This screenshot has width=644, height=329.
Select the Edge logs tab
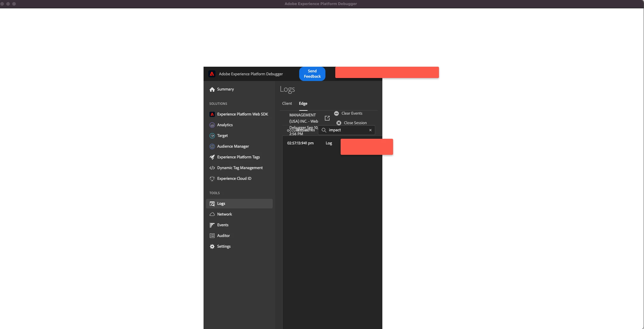303,104
